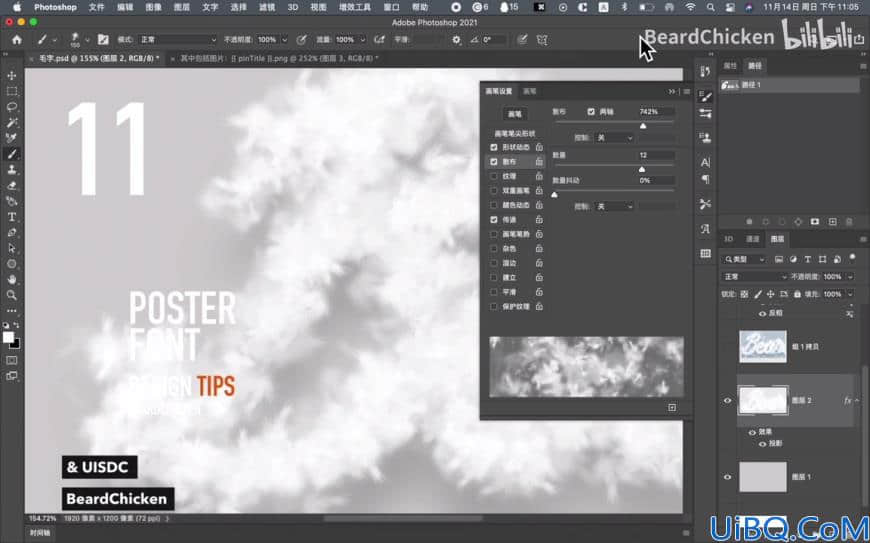
Task: Open the Paragraph panel icon in dock
Action: tap(705, 179)
